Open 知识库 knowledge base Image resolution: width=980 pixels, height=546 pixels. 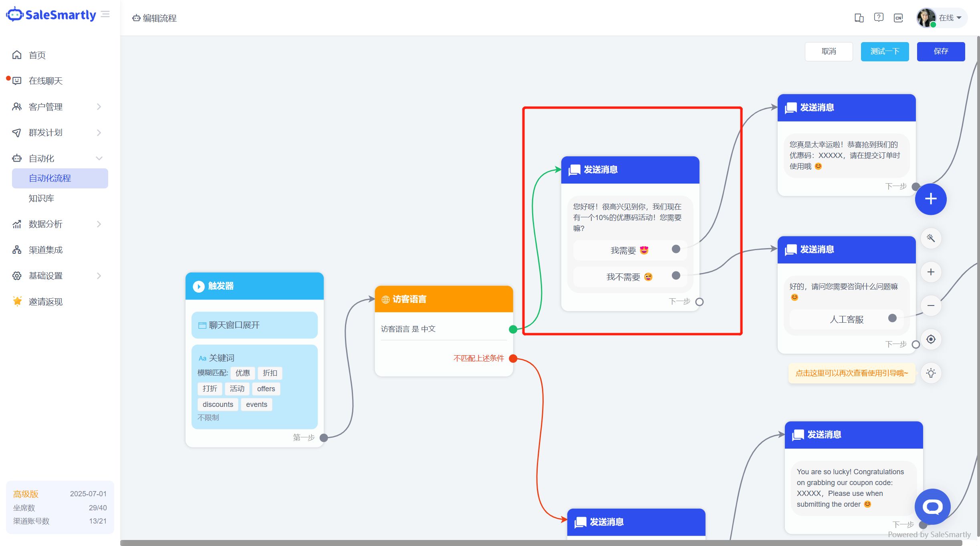click(x=41, y=198)
